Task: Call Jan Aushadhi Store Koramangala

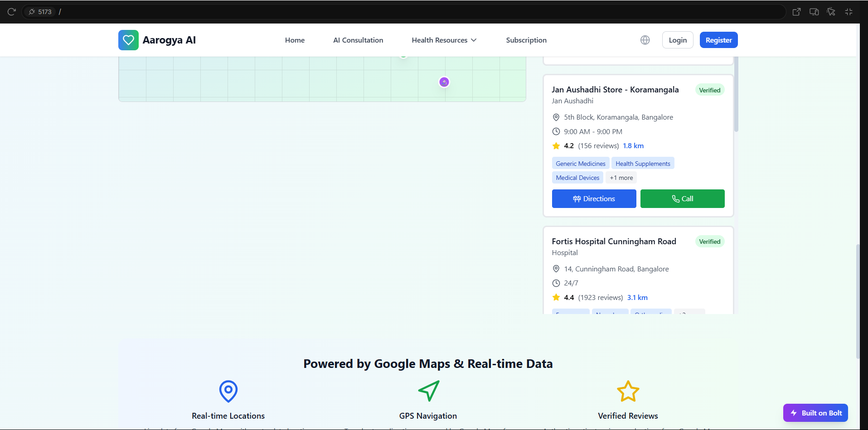Action: point(683,198)
